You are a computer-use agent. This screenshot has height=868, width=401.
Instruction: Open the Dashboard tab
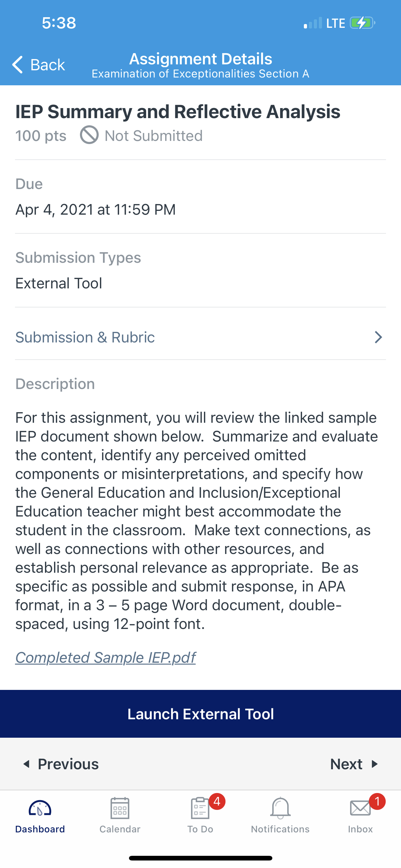40,815
